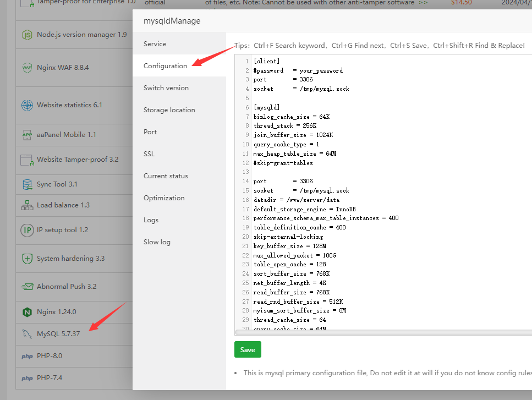Viewport: 532px width, 400px height.
Task: Click the Website statistics globe icon
Action: (x=27, y=105)
